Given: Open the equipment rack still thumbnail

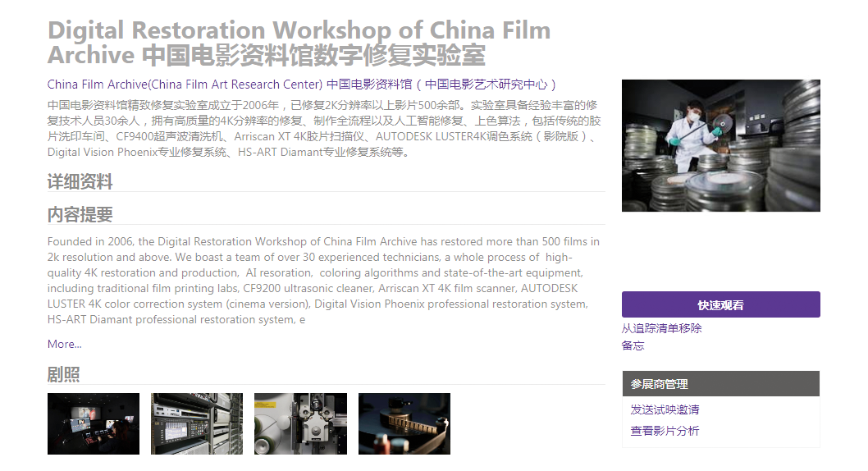Looking at the screenshot, I should point(197,423).
